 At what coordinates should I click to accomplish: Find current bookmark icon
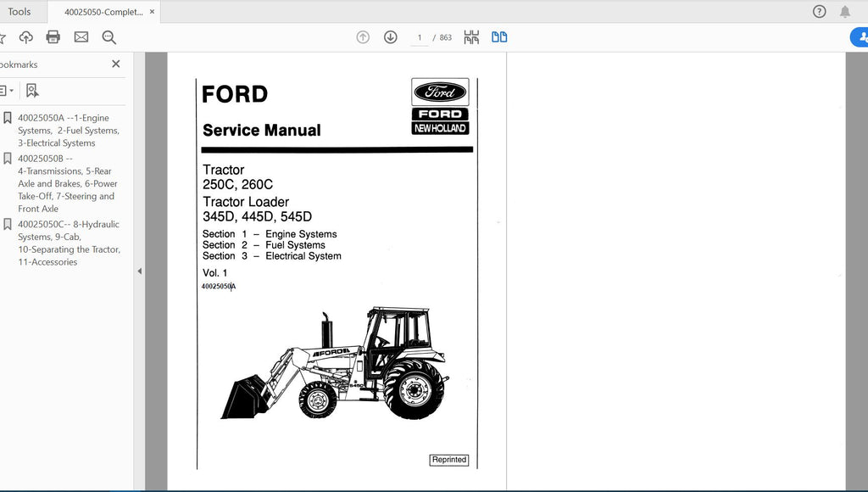(32, 90)
